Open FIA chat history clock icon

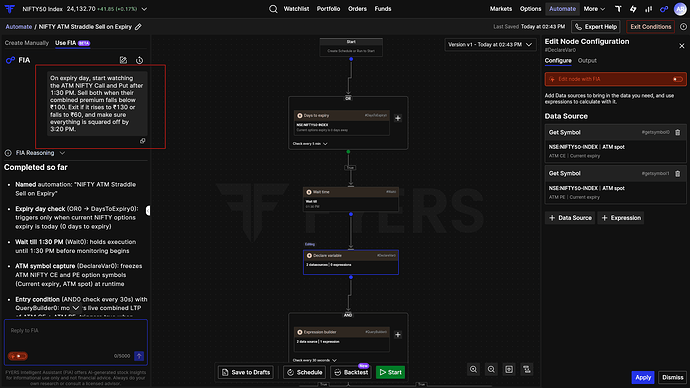139,60
